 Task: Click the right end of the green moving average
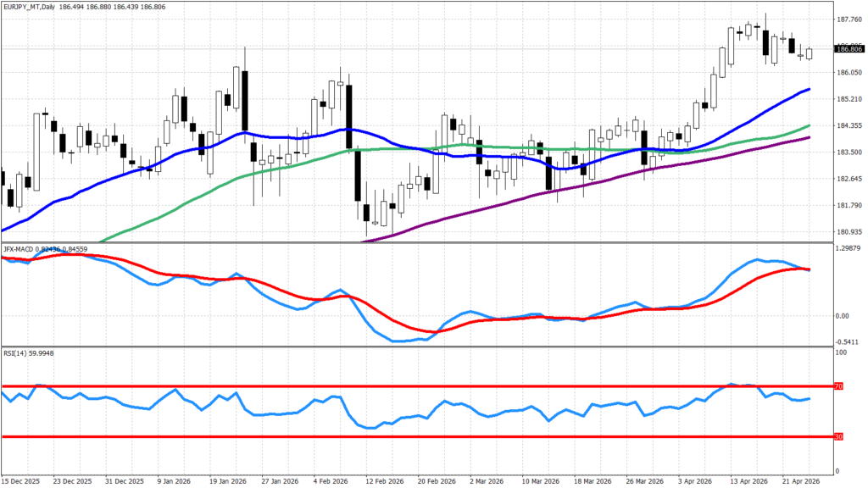tap(809, 126)
